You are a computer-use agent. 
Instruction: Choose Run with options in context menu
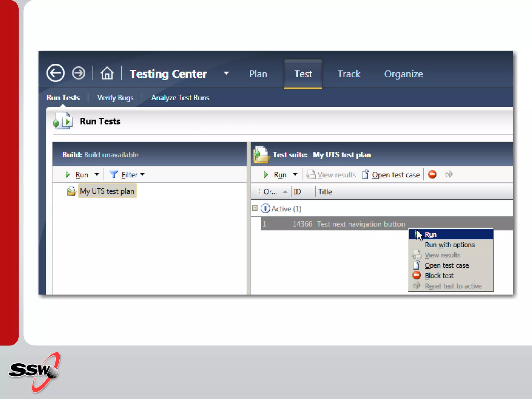[x=451, y=245]
